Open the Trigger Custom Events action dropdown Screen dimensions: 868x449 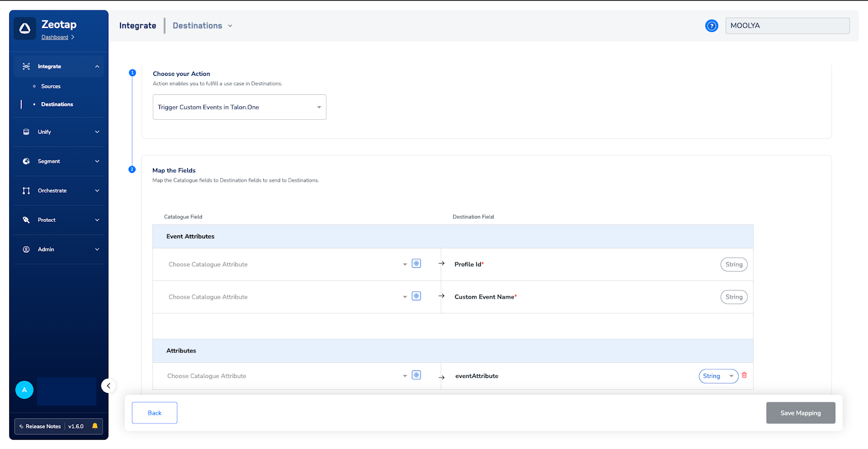(240, 107)
